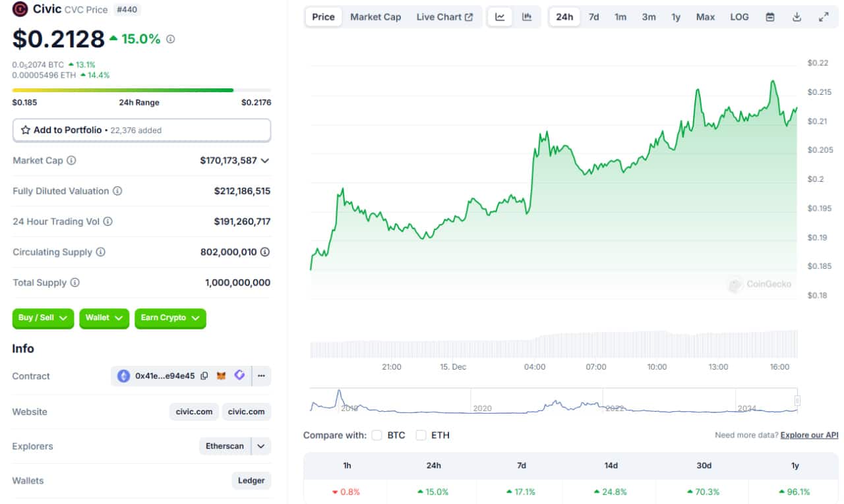Open the three-dot menu in Contract row
Screen dimensions: 844x504
[261, 376]
